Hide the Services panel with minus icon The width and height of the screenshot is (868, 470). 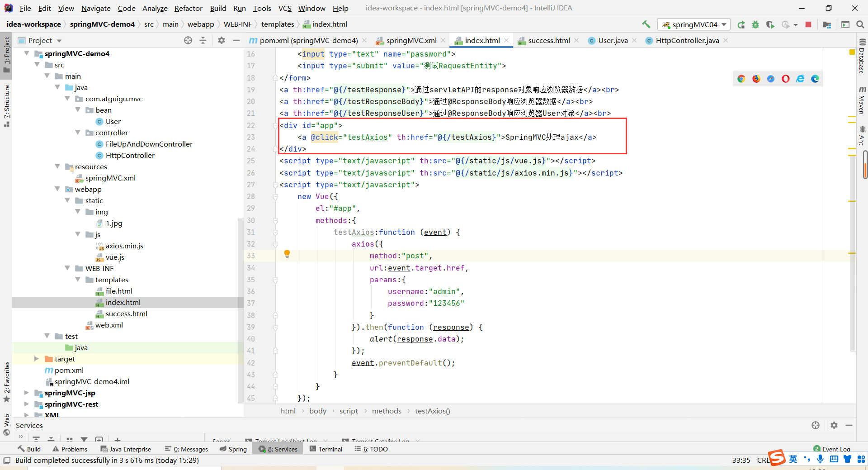(849, 425)
